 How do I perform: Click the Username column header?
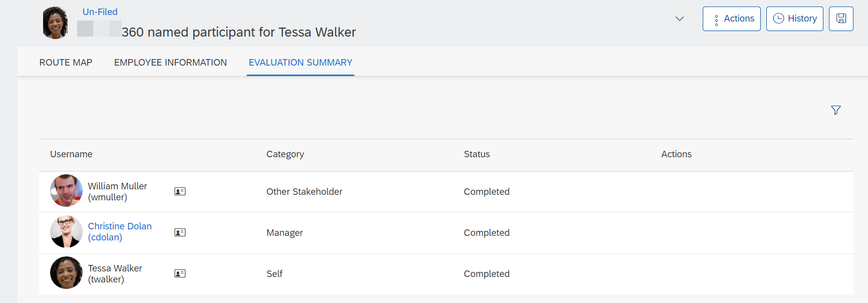click(71, 154)
